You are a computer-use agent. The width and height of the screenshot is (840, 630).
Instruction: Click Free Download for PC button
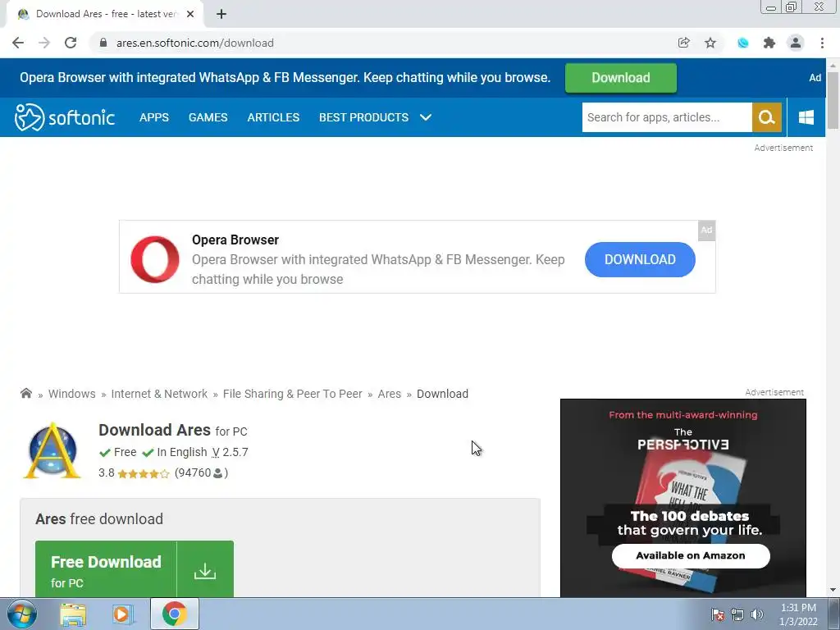[x=134, y=569]
